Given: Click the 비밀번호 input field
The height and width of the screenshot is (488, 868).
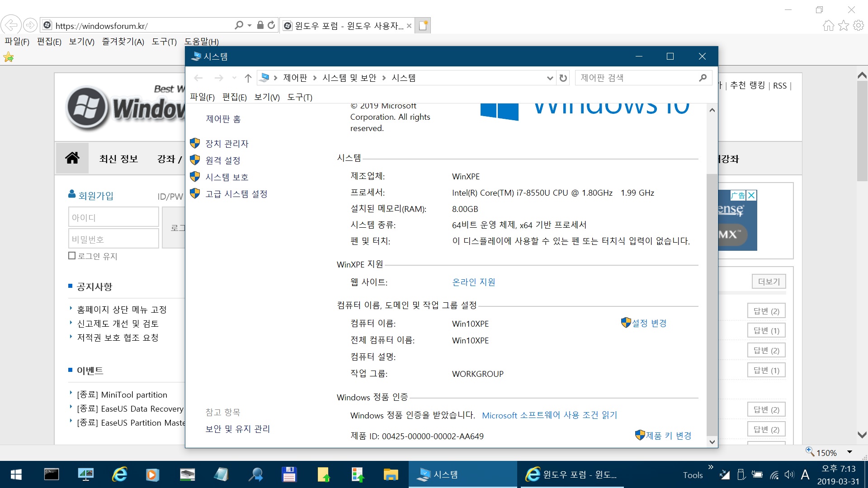Looking at the screenshot, I should pos(113,239).
